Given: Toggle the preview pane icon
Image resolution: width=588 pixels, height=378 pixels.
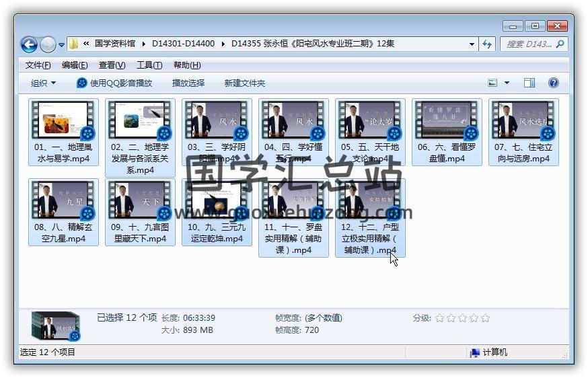Looking at the screenshot, I should (x=529, y=83).
